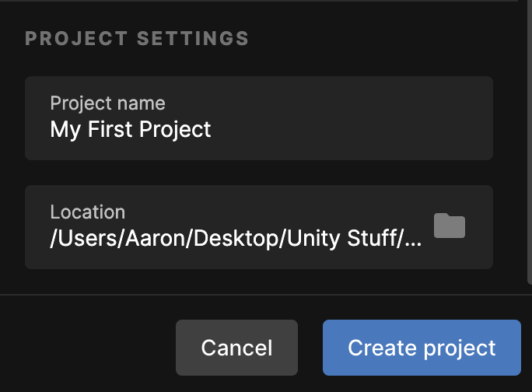Click the word 'Project' in 'My First Project'
The image size is (532, 392).
pyautogui.click(x=178, y=129)
